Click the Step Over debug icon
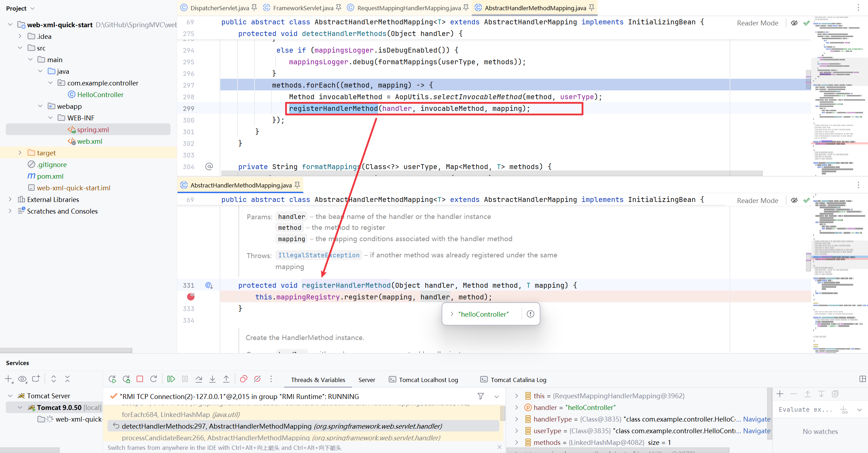868x453 pixels. tap(199, 379)
